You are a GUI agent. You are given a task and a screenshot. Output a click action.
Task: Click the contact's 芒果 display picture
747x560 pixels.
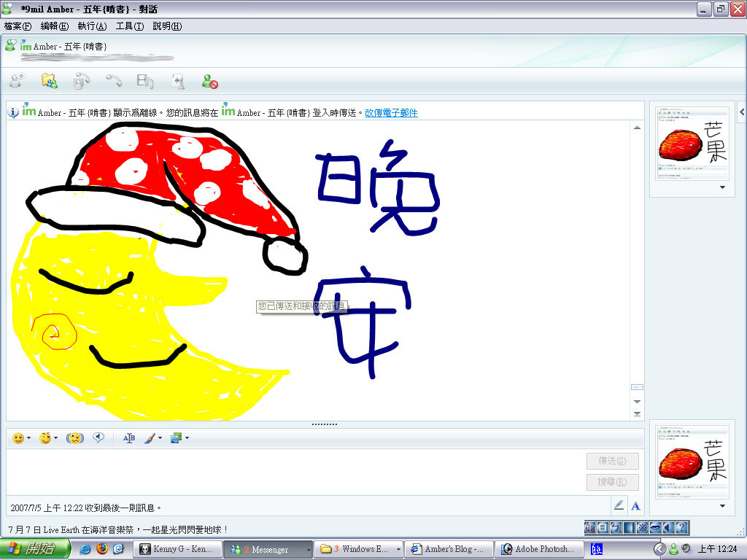[692, 144]
